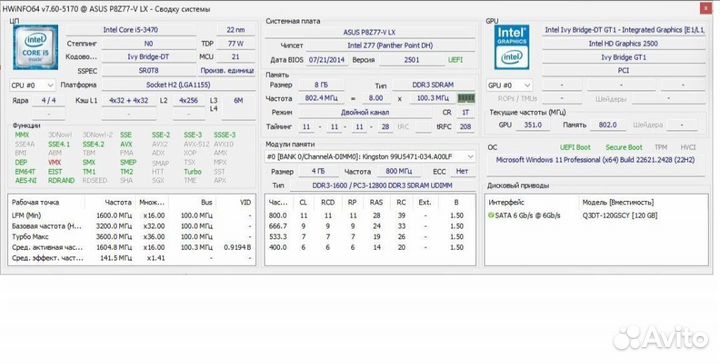
Task: Click the memory type DDR3 SDRAM field
Action: coord(433,85)
